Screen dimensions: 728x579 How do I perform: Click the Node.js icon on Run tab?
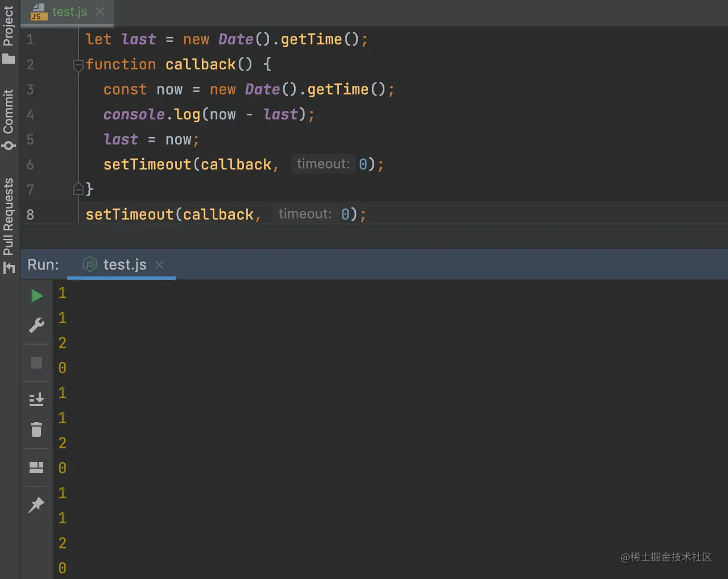pyautogui.click(x=90, y=264)
